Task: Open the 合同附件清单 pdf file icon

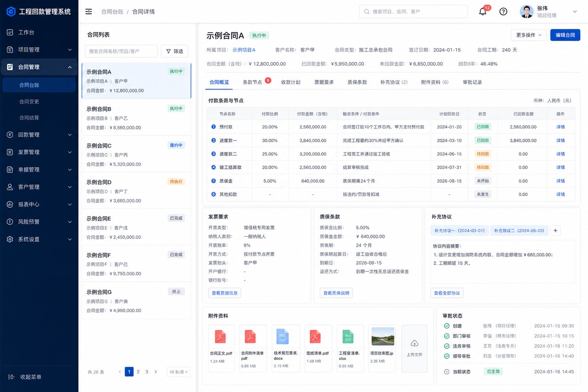Action: pyautogui.click(x=250, y=336)
